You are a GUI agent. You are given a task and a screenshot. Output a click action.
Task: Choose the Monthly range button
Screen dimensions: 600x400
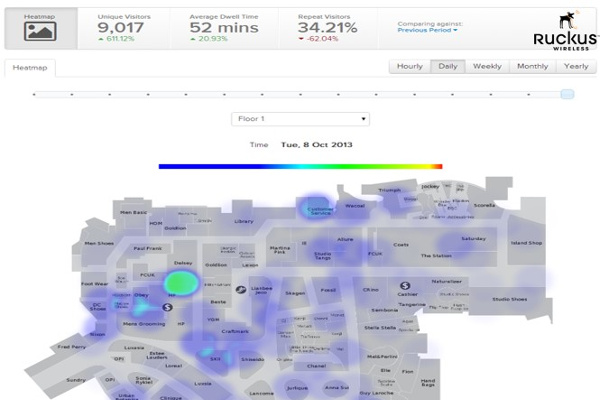click(x=532, y=66)
